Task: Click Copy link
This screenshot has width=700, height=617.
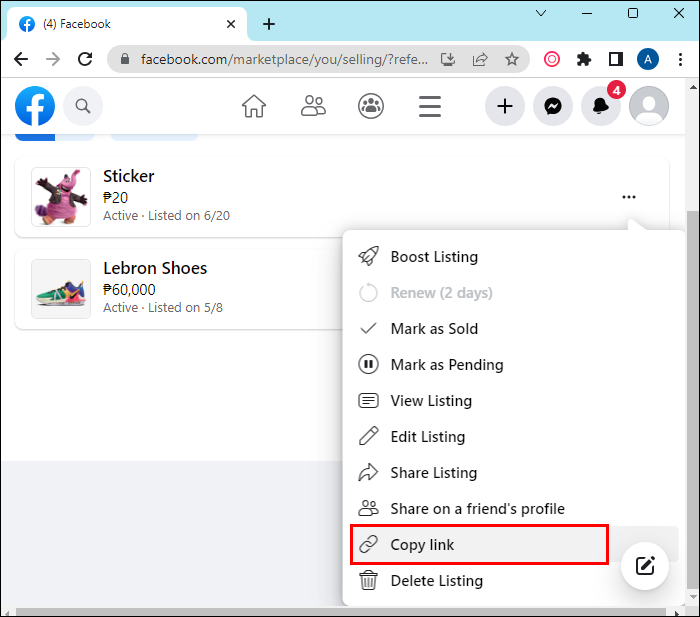Action: point(513,545)
